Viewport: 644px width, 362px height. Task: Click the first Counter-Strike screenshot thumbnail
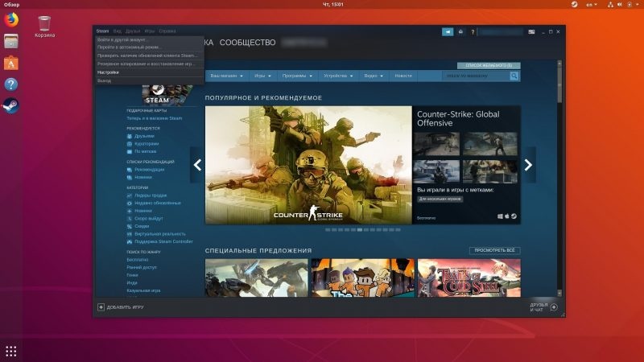click(437, 143)
